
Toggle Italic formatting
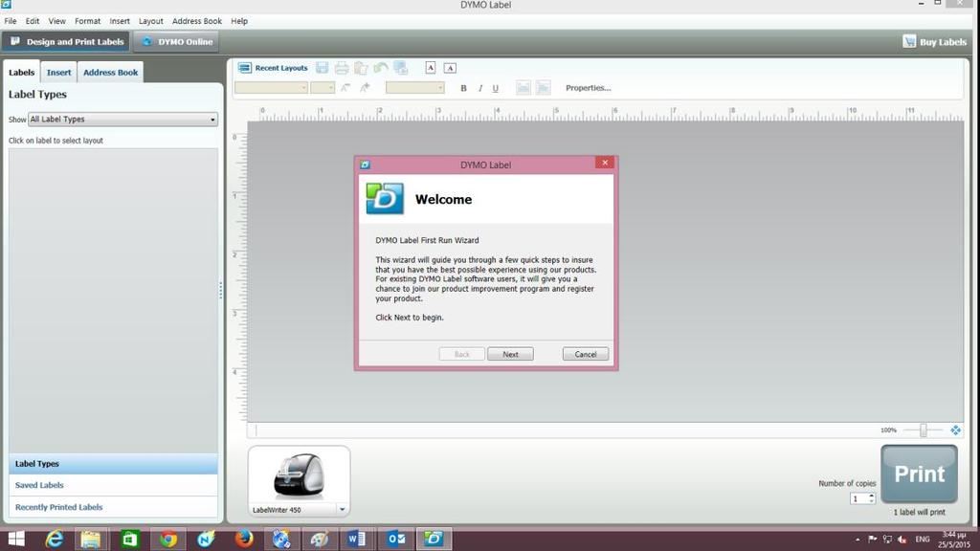(x=480, y=88)
